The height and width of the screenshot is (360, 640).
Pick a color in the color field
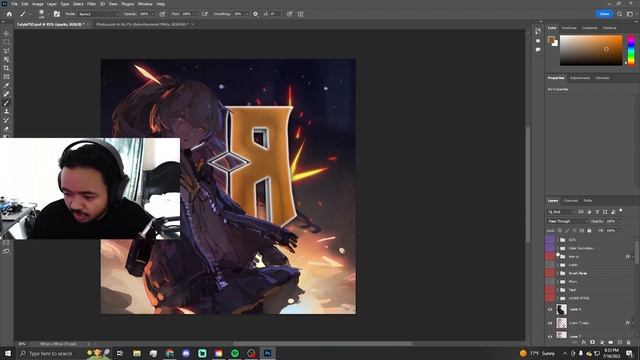click(591, 50)
